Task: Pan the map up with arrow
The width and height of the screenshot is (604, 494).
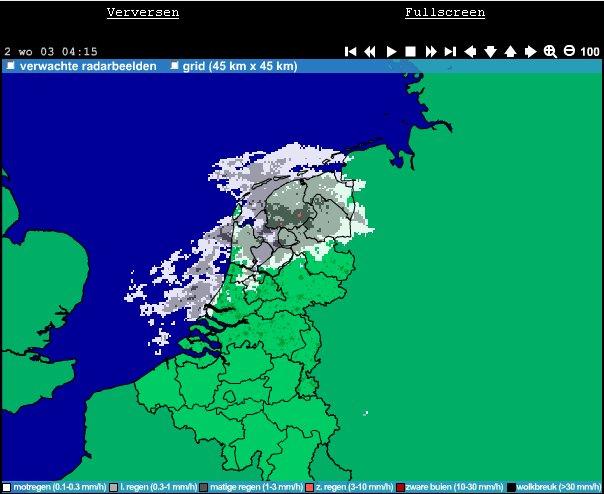Action: click(510, 52)
